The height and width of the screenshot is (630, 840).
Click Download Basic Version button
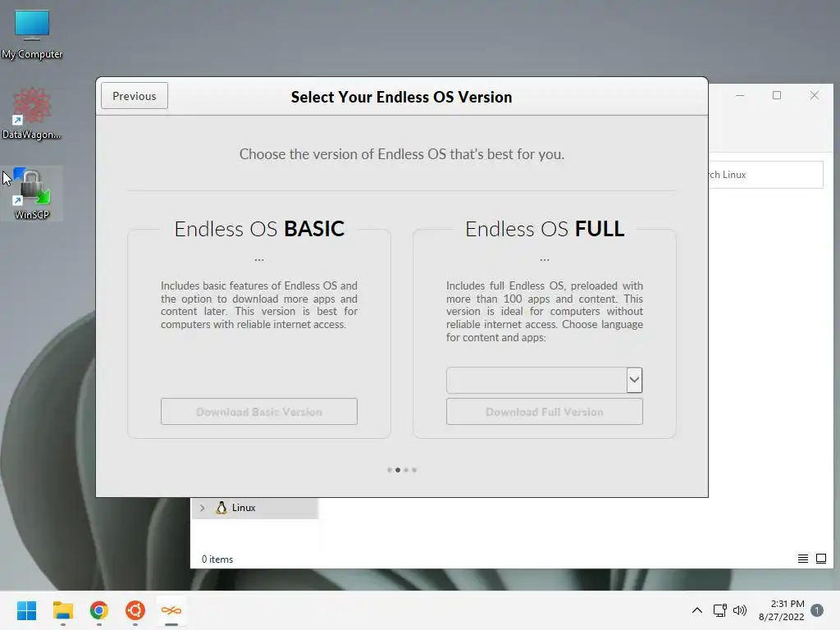point(258,412)
